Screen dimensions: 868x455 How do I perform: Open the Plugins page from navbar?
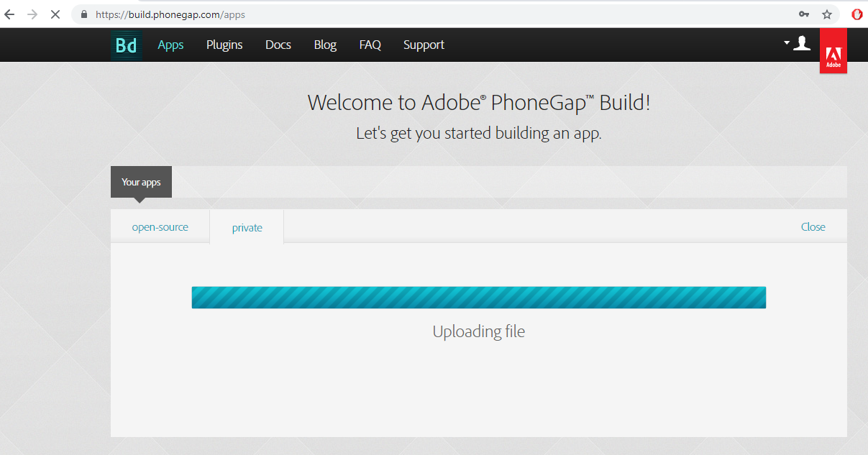tap(224, 45)
